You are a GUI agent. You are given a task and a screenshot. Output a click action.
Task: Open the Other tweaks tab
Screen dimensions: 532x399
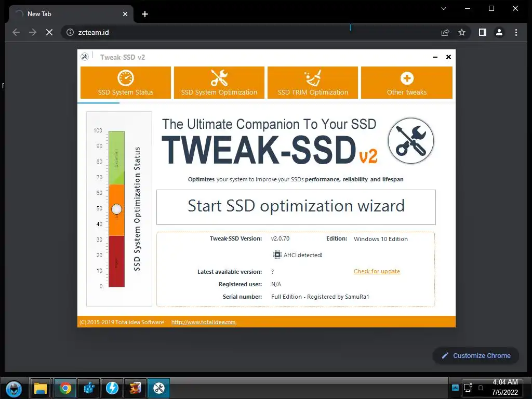click(406, 83)
